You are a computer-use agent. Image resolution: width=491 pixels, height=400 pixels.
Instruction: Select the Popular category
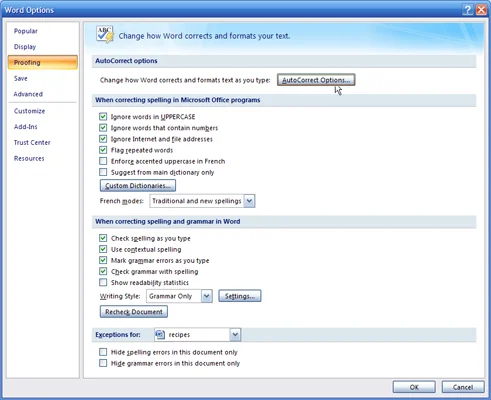tap(26, 31)
